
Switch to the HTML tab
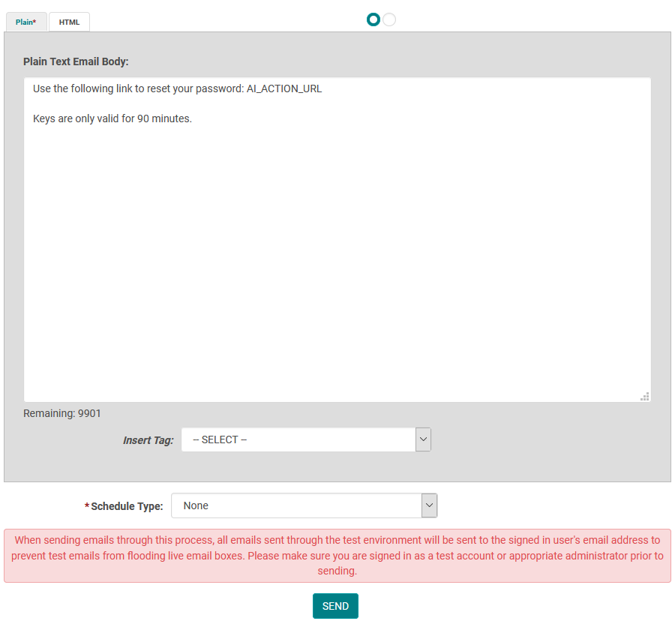pyautogui.click(x=69, y=22)
